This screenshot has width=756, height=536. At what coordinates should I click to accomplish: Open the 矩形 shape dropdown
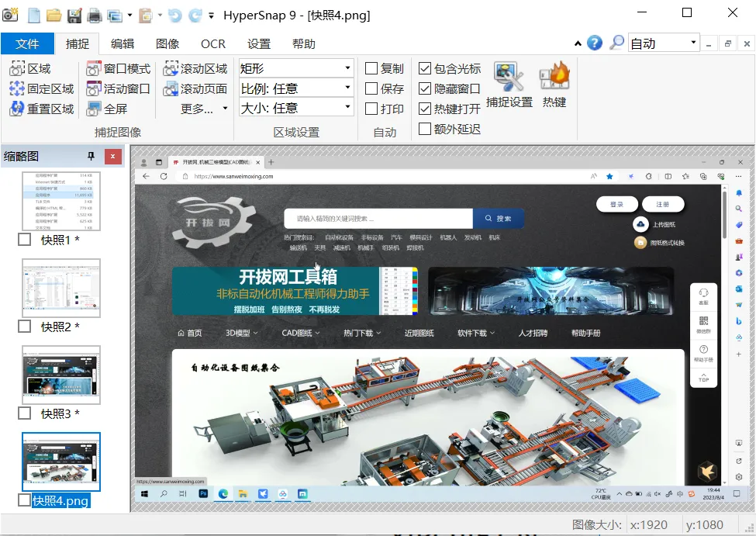tap(296, 68)
